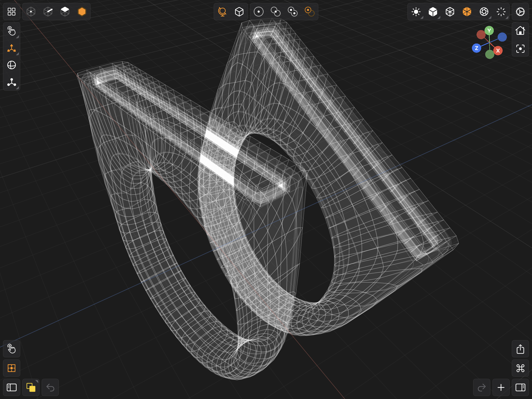Show the left sidebar panel
532x399 pixels.
(12, 387)
